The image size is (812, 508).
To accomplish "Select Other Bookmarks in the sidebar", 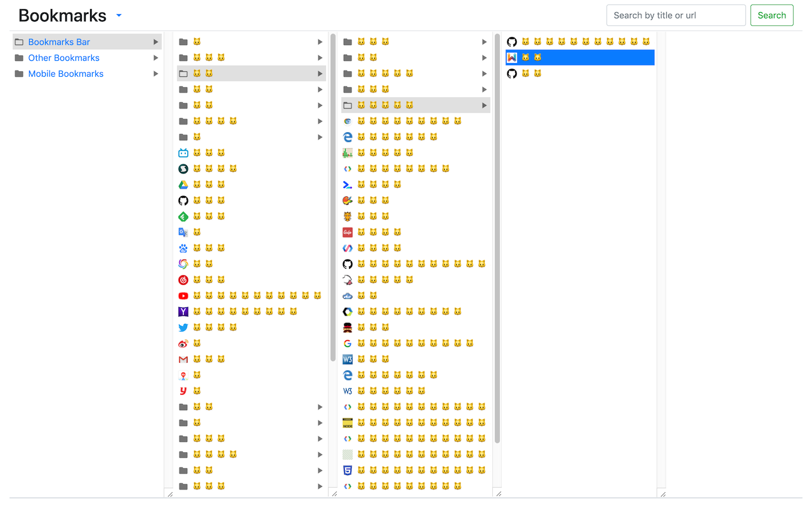I will (63, 58).
